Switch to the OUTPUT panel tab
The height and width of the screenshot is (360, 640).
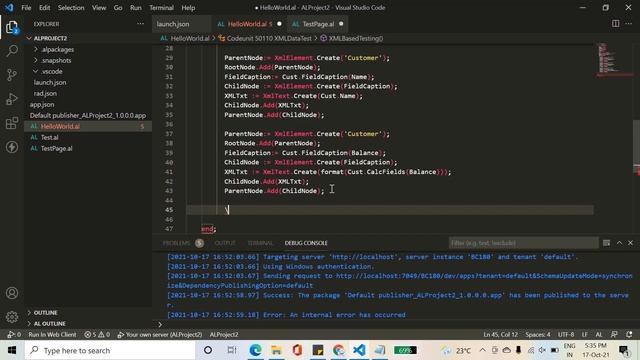225,243
